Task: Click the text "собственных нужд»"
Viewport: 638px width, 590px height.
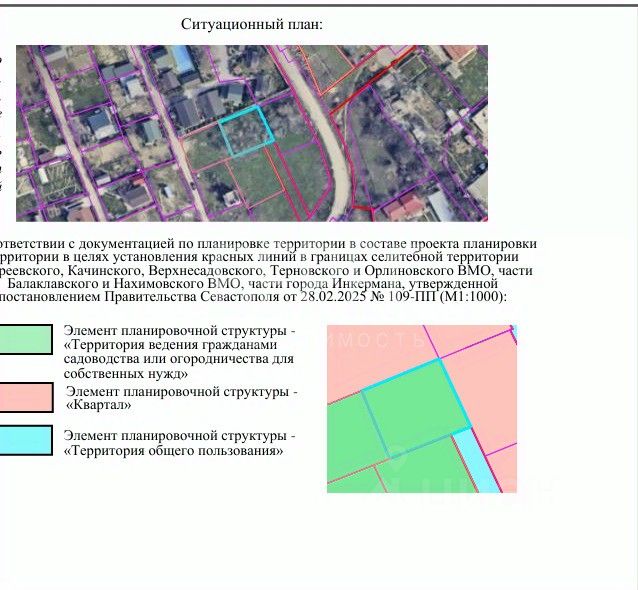Action: point(126,374)
